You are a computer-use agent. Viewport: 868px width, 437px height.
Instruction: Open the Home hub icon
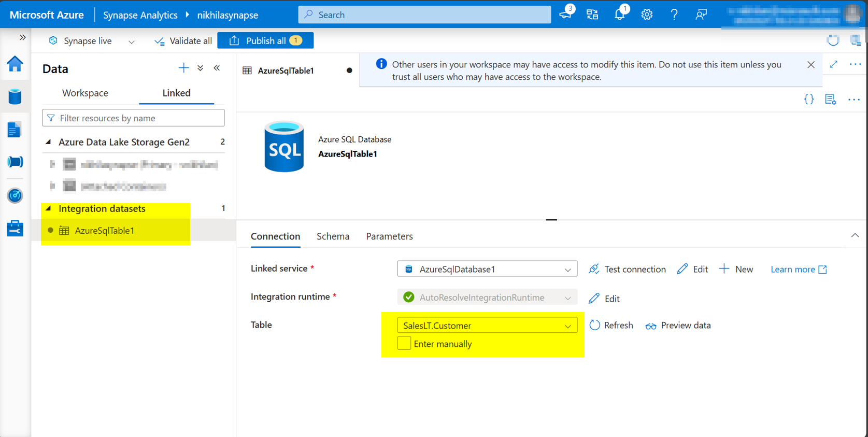[x=15, y=64]
